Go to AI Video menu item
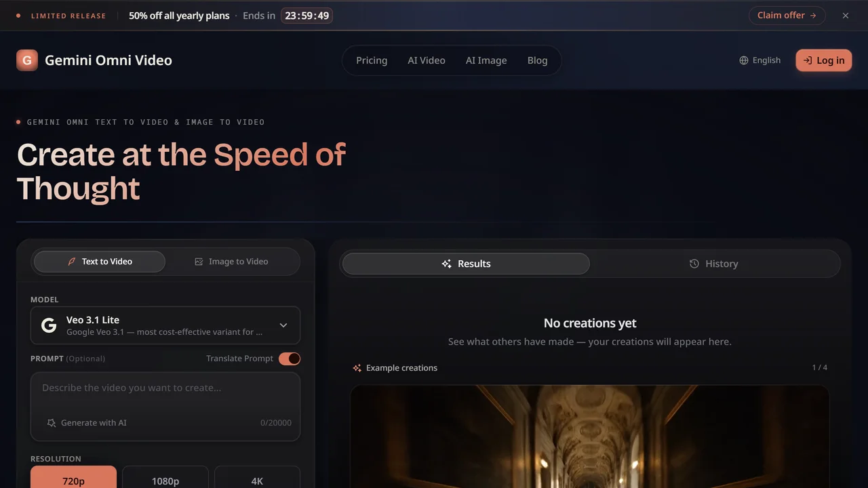 pos(427,60)
